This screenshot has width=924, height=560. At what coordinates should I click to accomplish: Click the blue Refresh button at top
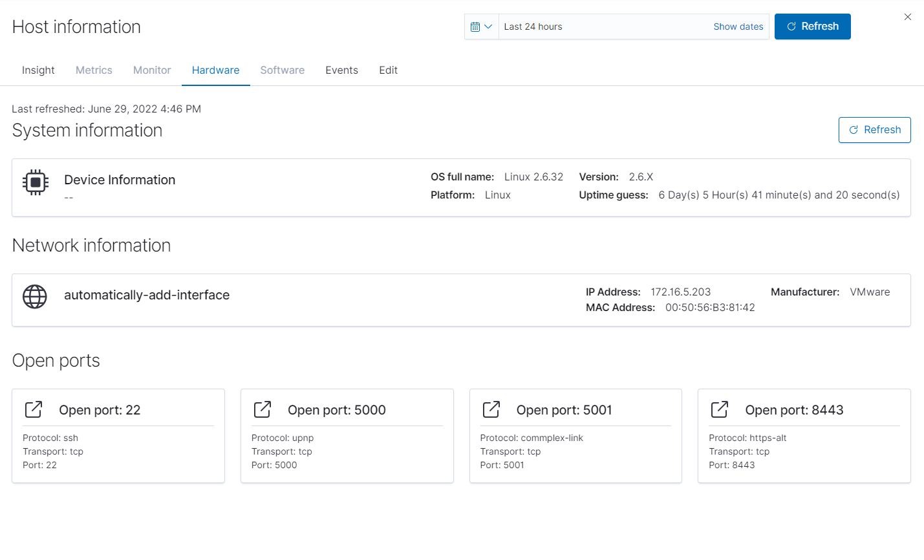point(813,27)
